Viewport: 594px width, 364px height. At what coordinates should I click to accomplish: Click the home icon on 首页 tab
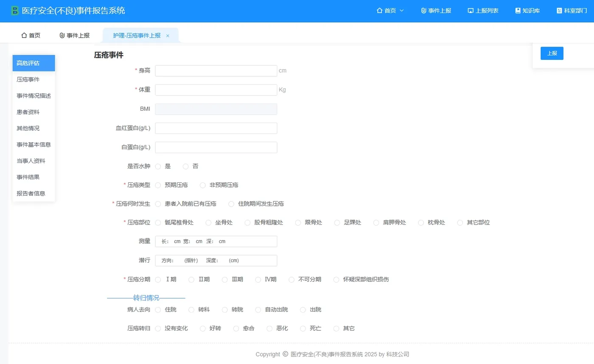(x=24, y=36)
